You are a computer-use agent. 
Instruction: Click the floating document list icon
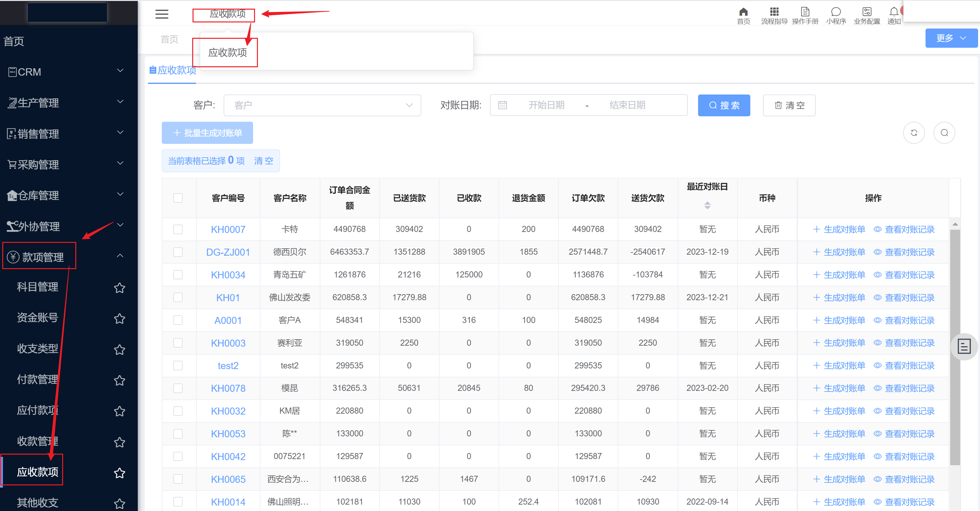point(964,346)
